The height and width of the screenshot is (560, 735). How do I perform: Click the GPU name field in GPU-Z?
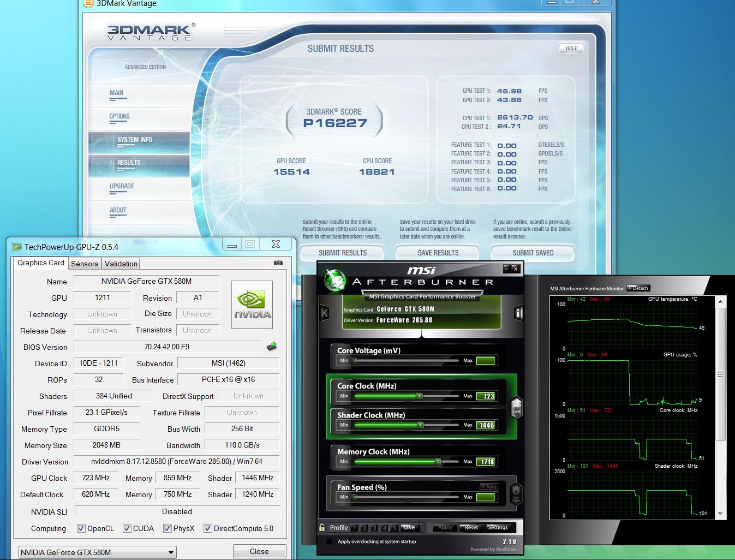(146, 281)
